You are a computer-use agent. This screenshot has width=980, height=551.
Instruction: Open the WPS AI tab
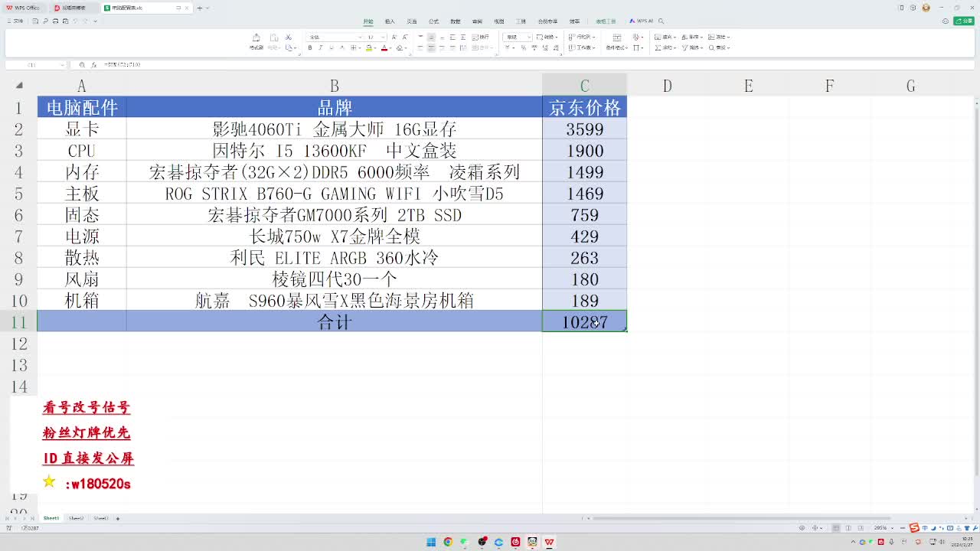[x=642, y=21]
